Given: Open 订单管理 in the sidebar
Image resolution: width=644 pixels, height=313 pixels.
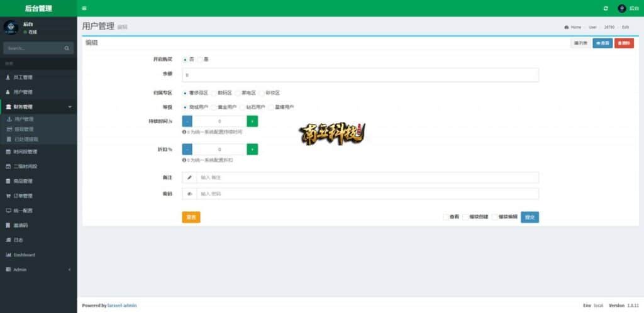Looking at the screenshot, I should point(23,196).
